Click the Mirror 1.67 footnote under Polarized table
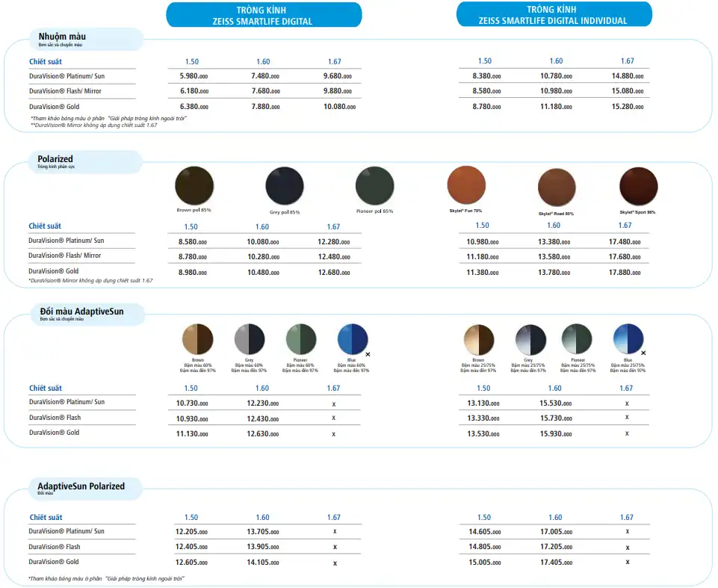Viewport: 718px width, 588px height. coord(90,281)
